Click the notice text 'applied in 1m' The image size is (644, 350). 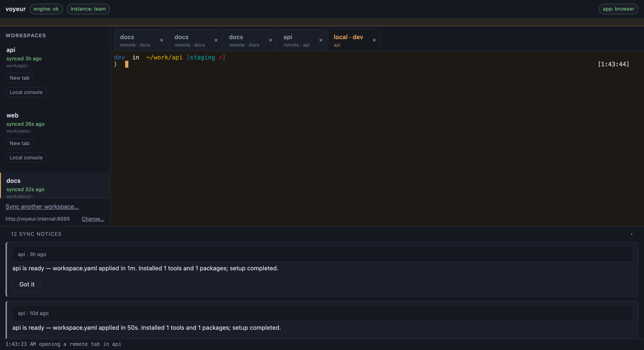118,268
